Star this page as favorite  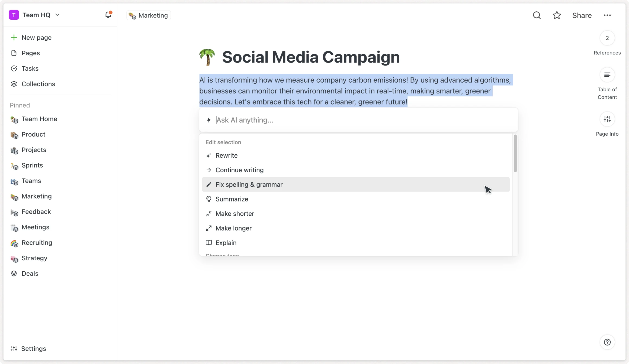(557, 15)
